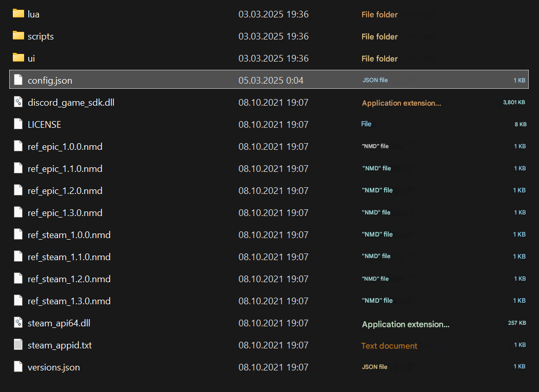Select the ref_steam_1.1.0.nmd file name

(x=69, y=257)
